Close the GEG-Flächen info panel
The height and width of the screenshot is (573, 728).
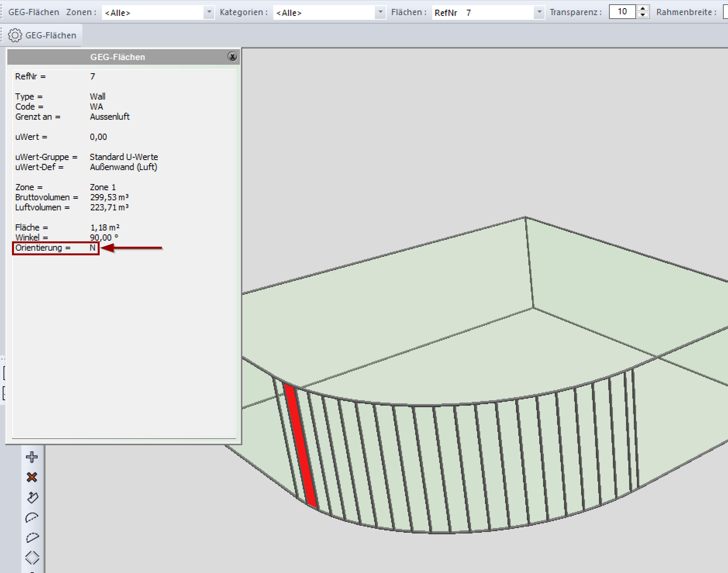pyautogui.click(x=232, y=57)
